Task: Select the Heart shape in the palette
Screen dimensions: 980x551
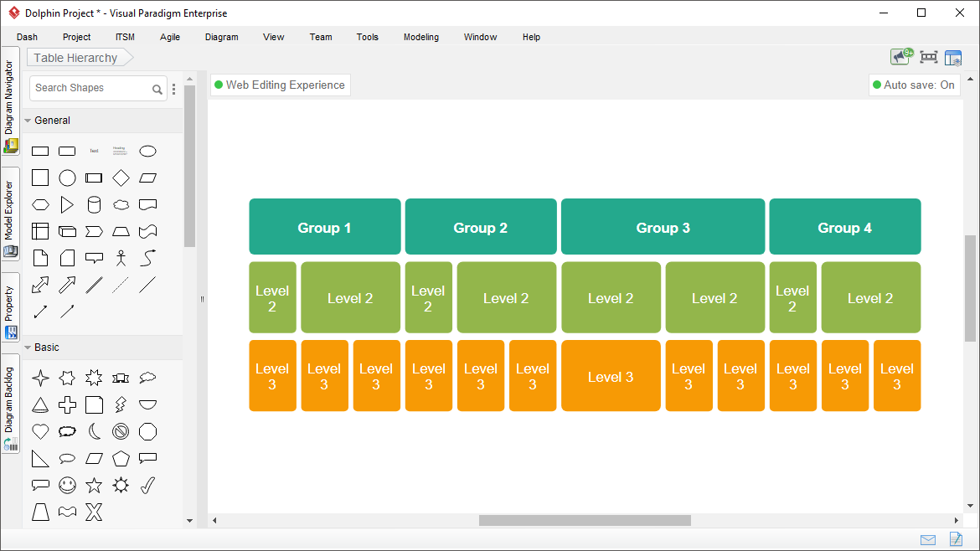Action: 40,431
